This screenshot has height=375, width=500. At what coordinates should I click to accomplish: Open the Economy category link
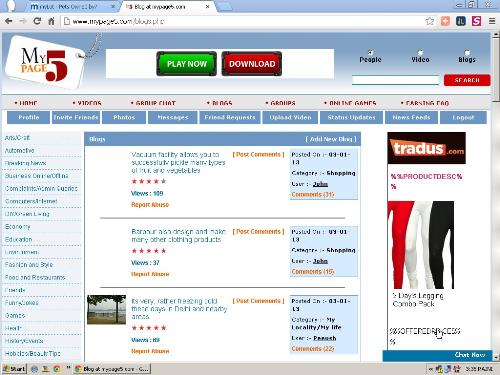pos(17,227)
